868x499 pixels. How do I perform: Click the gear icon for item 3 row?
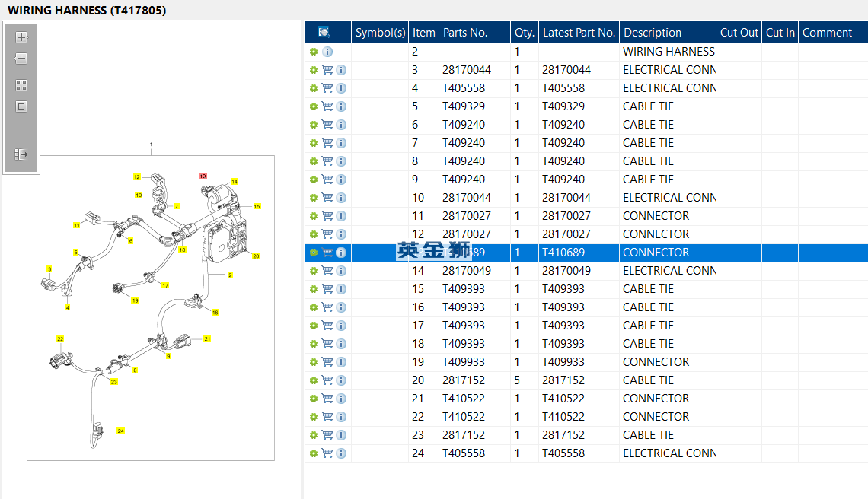(x=314, y=70)
